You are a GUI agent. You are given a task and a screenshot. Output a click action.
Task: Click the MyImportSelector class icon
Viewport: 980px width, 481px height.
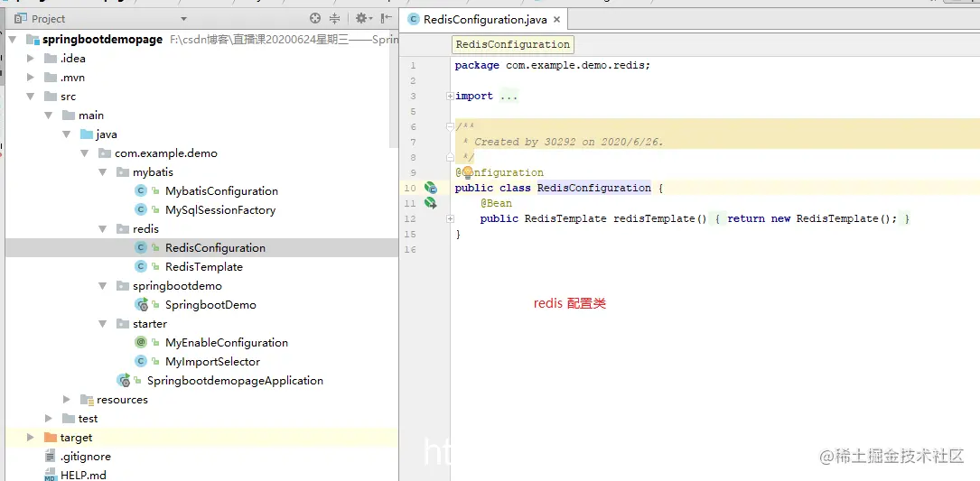pos(141,362)
